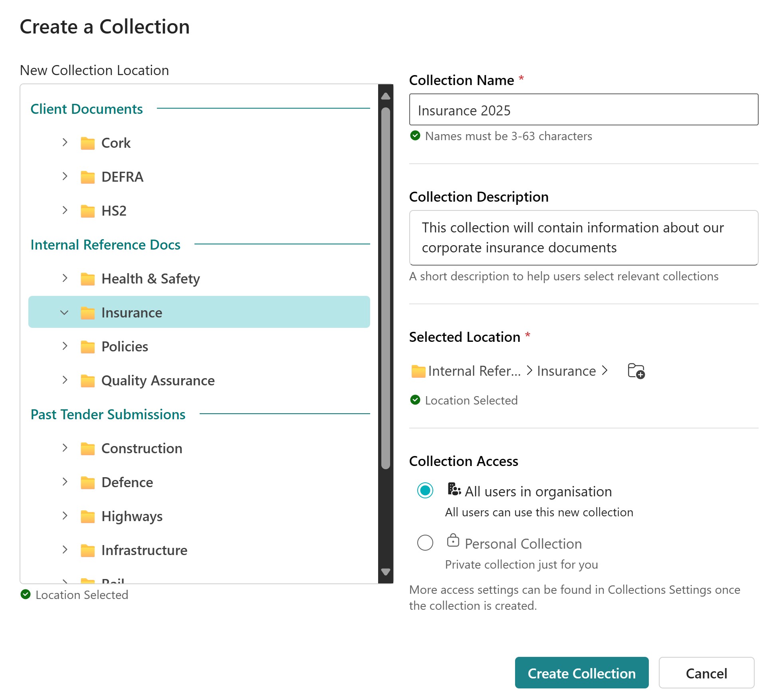
Task: Expand the Construction folder chevron
Action: (65, 448)
